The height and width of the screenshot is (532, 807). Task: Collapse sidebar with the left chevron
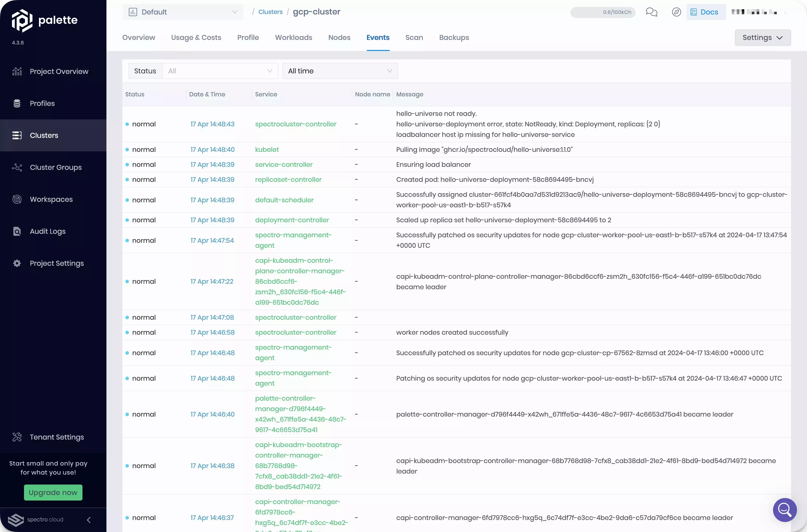89,520
